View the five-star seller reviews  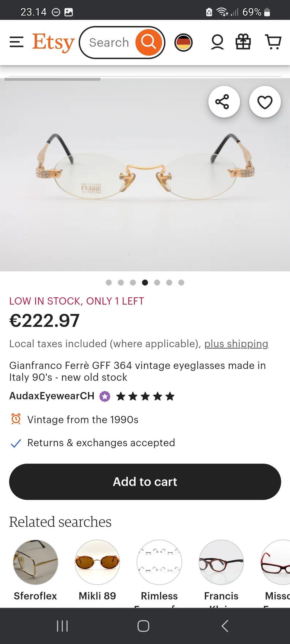(145, 396)
